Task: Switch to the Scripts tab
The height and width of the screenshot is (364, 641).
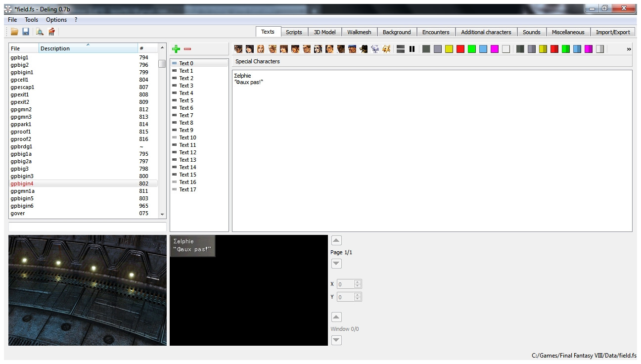Action: point(294,32)
